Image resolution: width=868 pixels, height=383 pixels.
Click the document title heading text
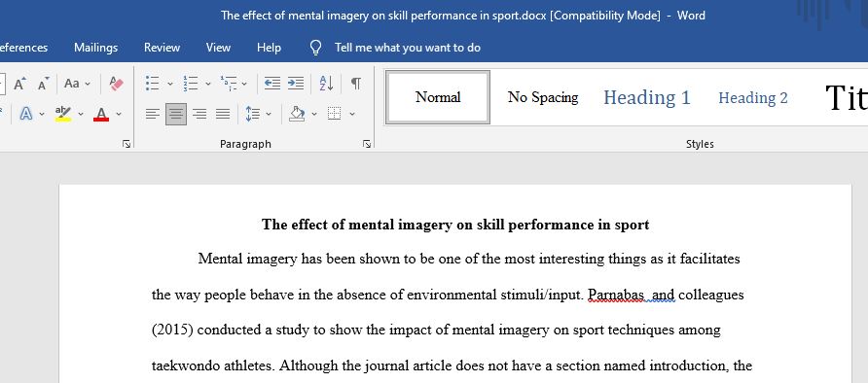[455, 225]
